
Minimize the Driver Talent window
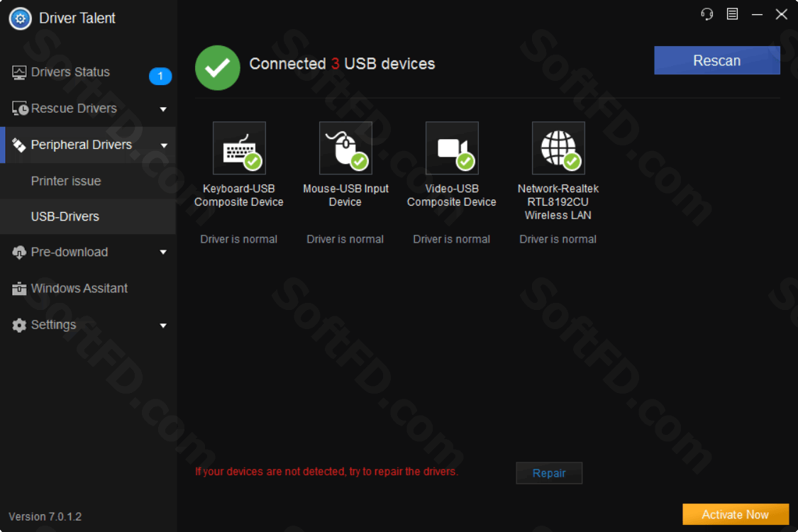[757, 14]
